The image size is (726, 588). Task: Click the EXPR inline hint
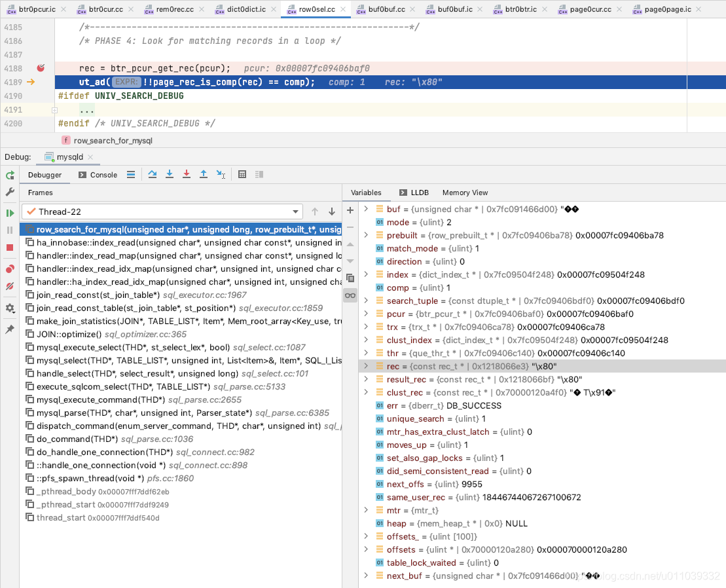click(x=126, y=82)
